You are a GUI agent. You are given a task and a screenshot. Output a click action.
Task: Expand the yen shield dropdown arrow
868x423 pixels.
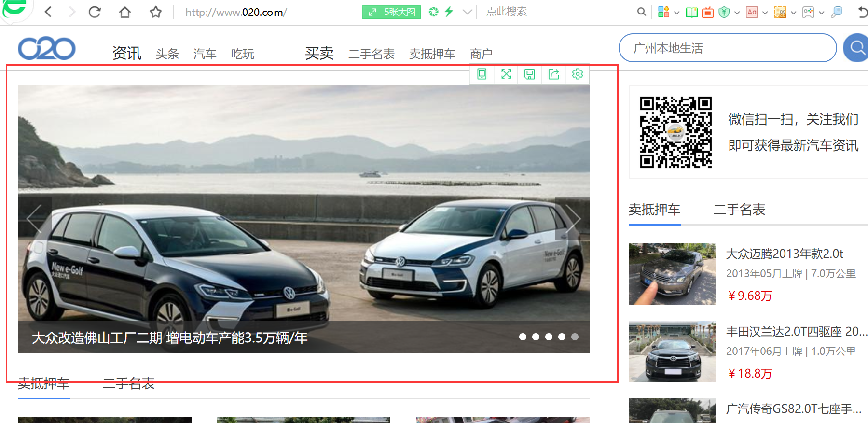coord(737,13)
